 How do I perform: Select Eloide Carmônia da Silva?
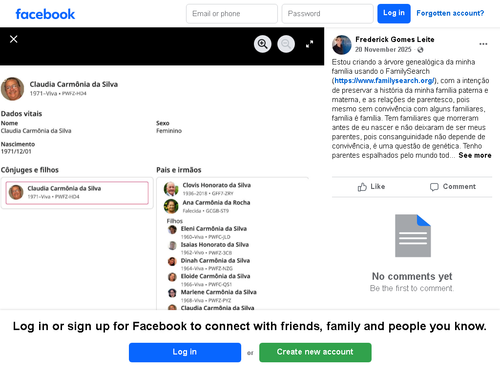pyautogui.click(x=215, y=276)
